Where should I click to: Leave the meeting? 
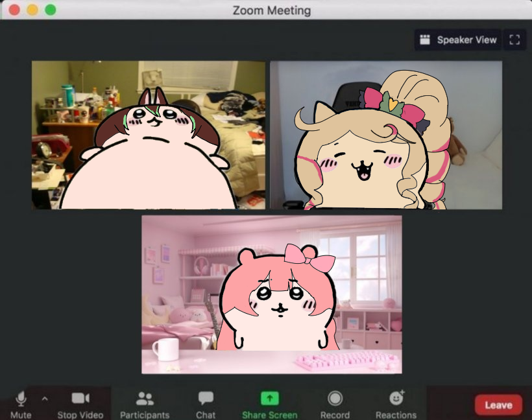tap(498, 404)
